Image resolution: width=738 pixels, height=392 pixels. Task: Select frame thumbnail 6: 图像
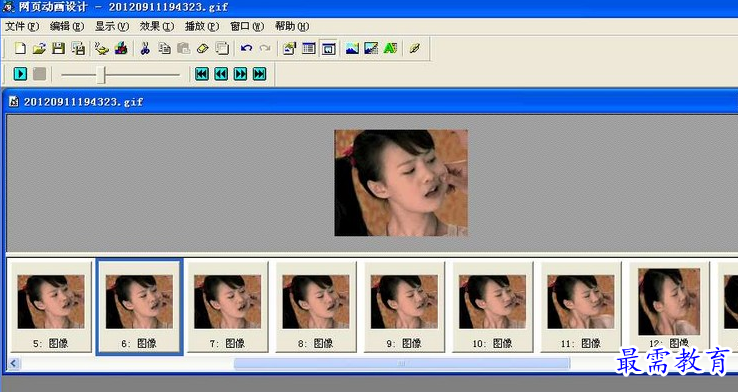pos(139,306)
